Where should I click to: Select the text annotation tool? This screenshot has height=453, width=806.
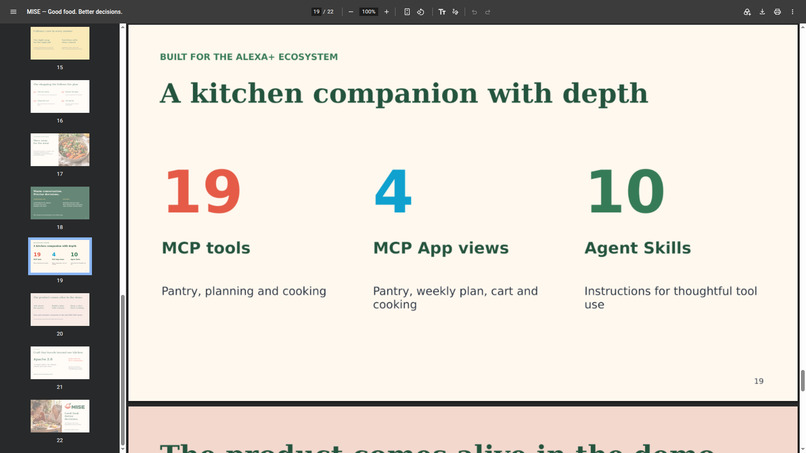[442, 12]
